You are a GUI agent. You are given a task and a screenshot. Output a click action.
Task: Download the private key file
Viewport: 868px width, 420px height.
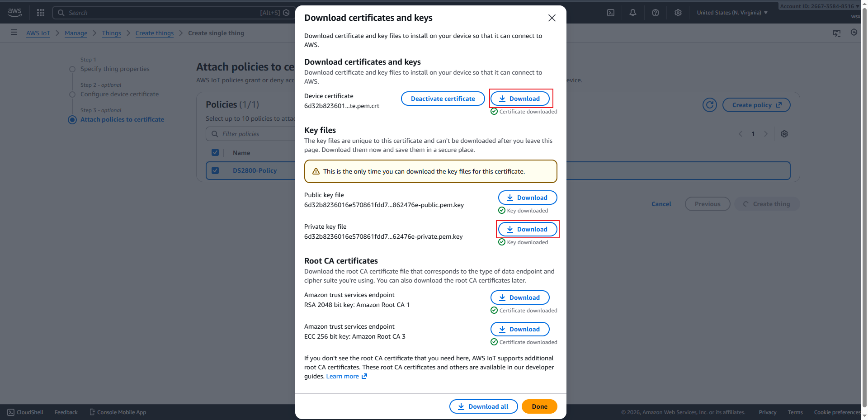(x=528, y=229)
